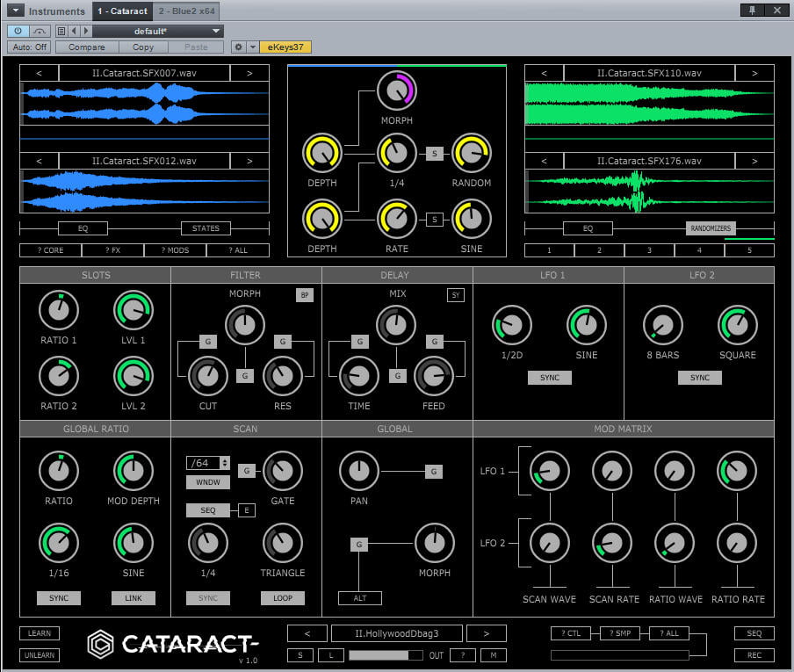Toggle the LINK button in Global Ratio
Viewport: 794px width, 672px height.
pyautogui.click(x=133, y=598)
